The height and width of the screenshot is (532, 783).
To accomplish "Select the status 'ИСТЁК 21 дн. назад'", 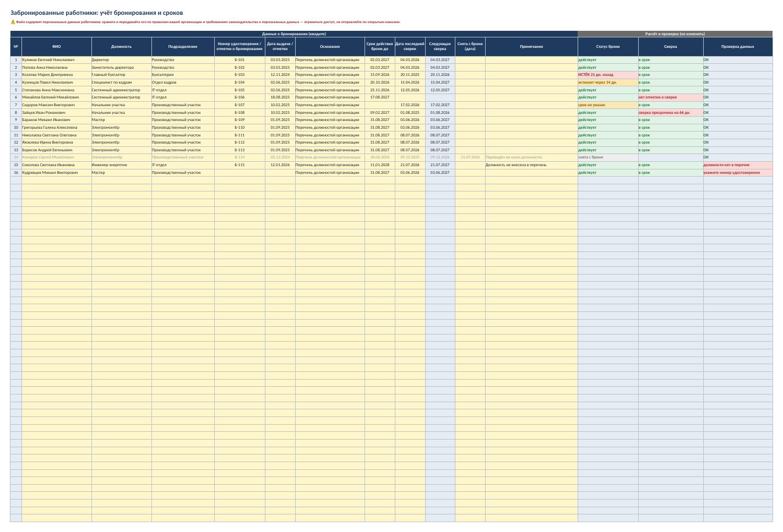I will (x=608, y=75).
